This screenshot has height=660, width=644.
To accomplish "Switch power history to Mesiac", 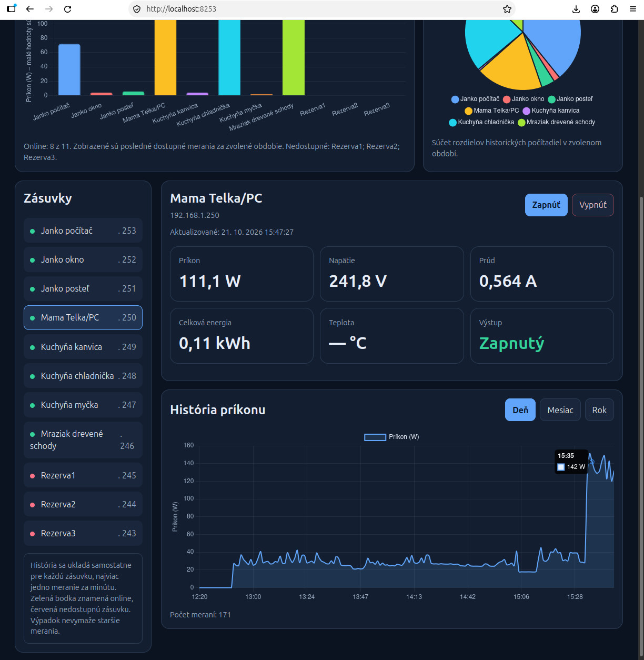I will click(x=560, y=410).
